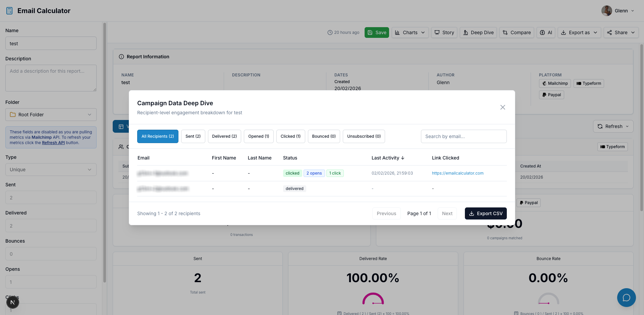Click the Mailchimp platform badge
The width and height of the screenshot is (644, 315).
click(555, 83)
